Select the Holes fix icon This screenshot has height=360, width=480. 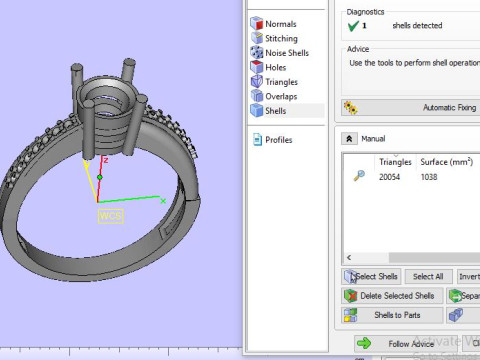click(257, 67)
